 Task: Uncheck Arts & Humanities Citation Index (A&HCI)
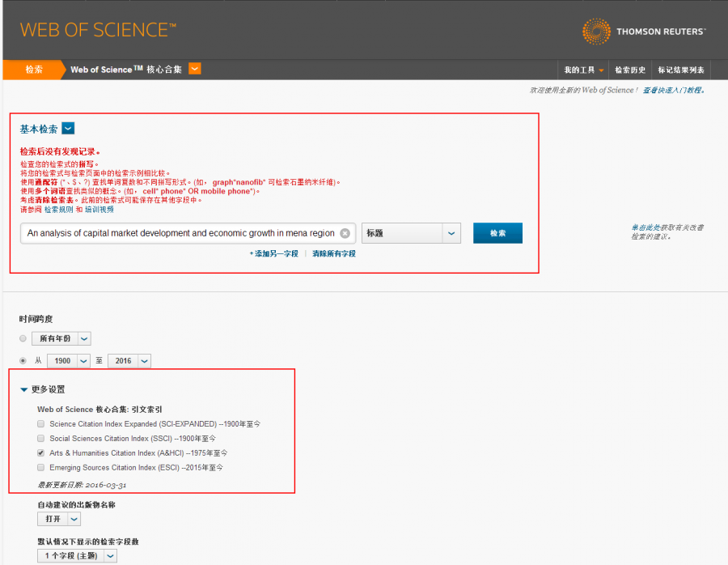tap(41, 452)
